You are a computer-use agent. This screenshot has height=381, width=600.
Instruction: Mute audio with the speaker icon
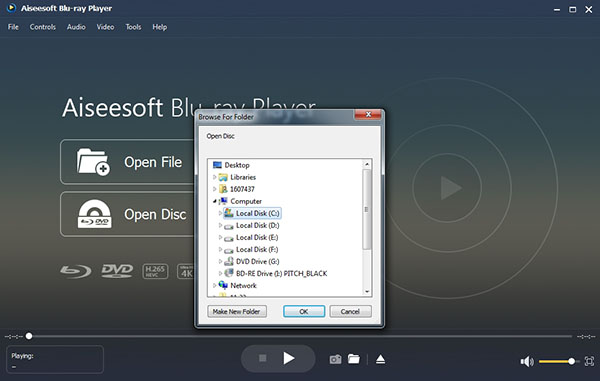pos(527,361)
